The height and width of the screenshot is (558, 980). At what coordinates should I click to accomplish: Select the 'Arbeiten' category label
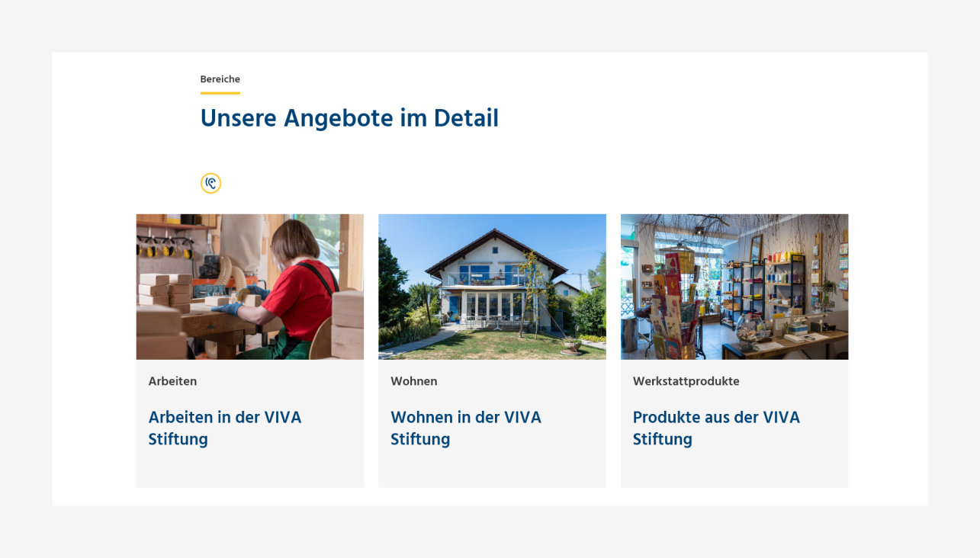coord(172,381)
